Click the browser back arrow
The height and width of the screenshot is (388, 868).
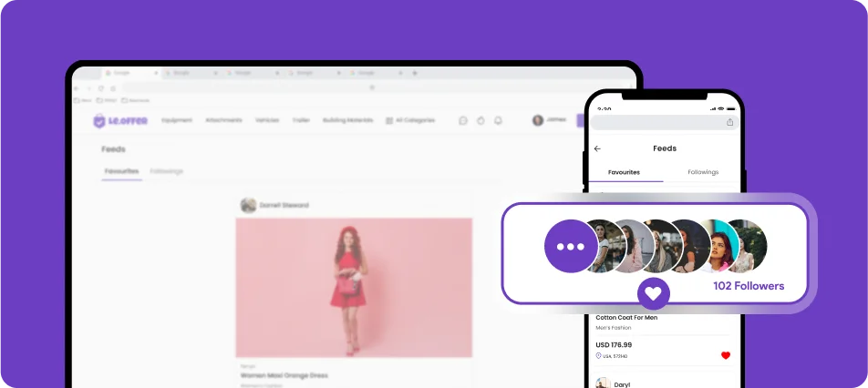pos(77,88)
